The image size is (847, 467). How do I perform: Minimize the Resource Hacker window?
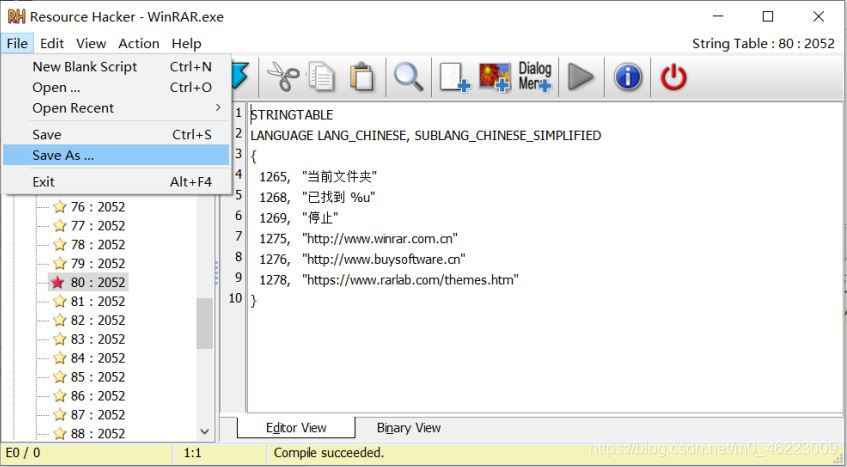pos(718,17)
